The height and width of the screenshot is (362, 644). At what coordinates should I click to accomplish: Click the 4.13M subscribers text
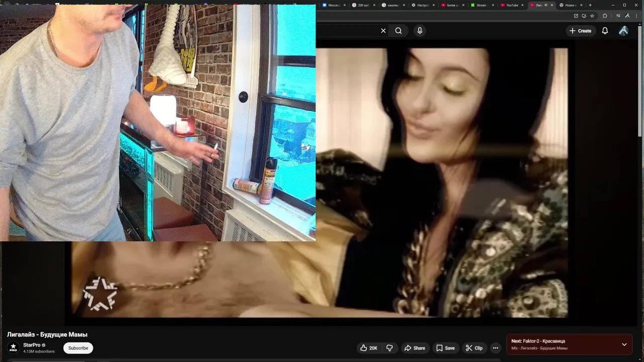tap(39, 351)
